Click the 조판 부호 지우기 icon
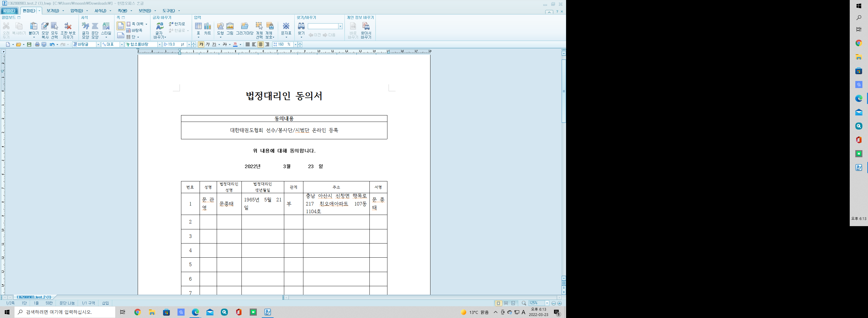The height and width of the screenshot is (318, 868). click(68, 26)
